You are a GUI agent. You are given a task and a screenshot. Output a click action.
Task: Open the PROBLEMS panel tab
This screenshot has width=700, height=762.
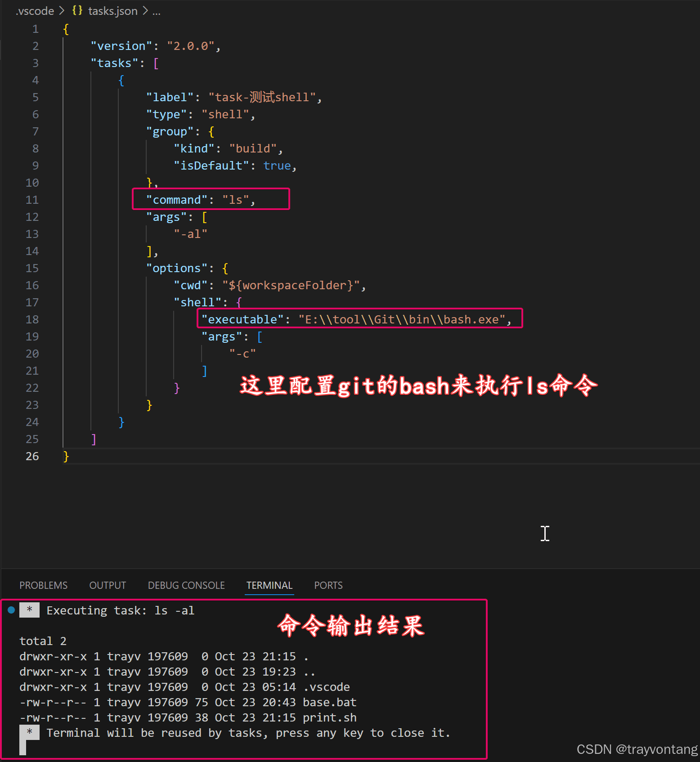tap(43, 585)
